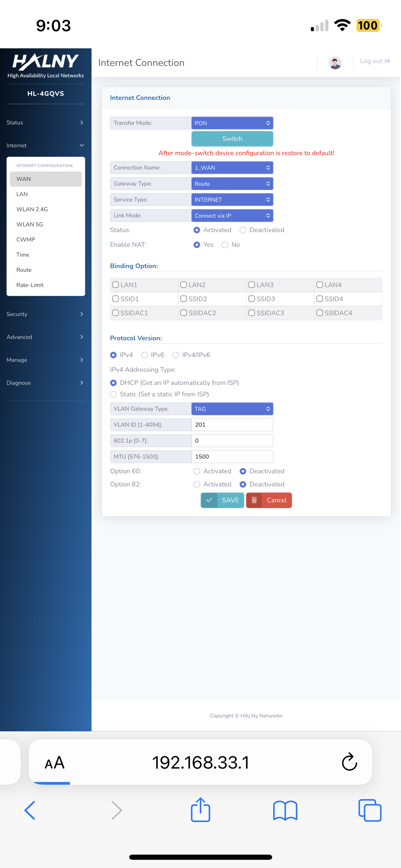The height and width of the screenshot is (868, 401).
Task: Check the SSID2 binding option
Action: coord(184,299)
